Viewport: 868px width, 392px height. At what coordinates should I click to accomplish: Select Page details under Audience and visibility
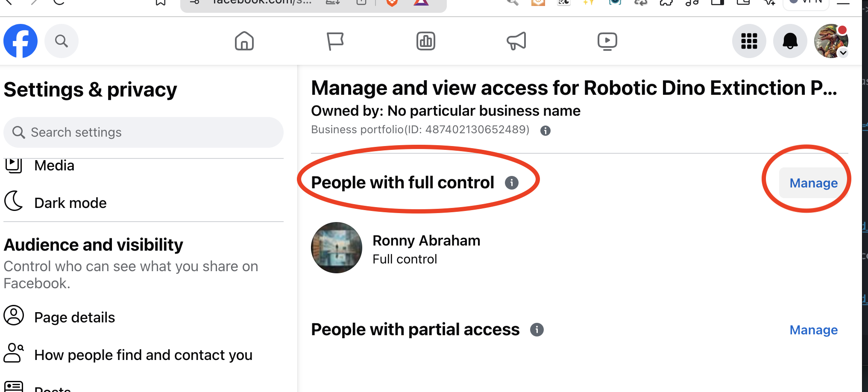[x=74, y=317]
